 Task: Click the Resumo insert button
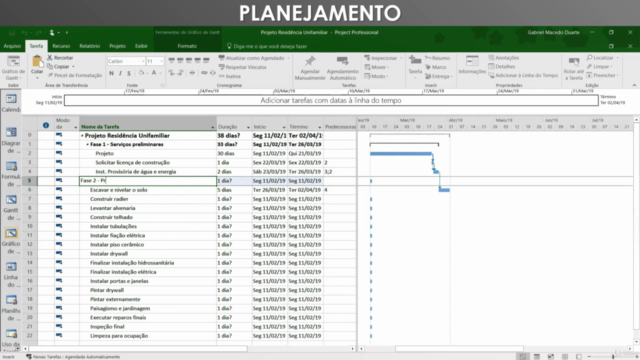[438, 58]
